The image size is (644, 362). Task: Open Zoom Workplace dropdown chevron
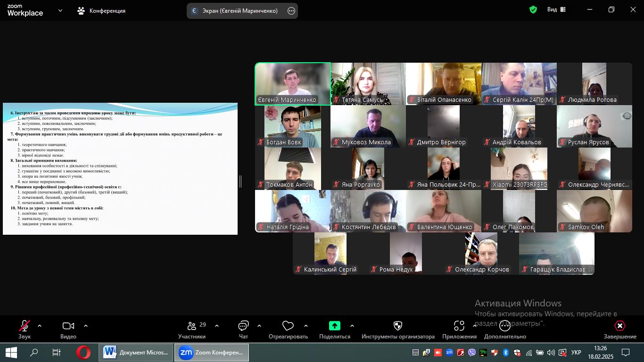point(60,10)
